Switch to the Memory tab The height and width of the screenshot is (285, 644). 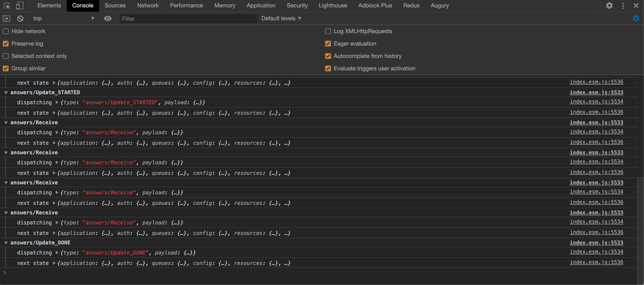coord(225,5)
